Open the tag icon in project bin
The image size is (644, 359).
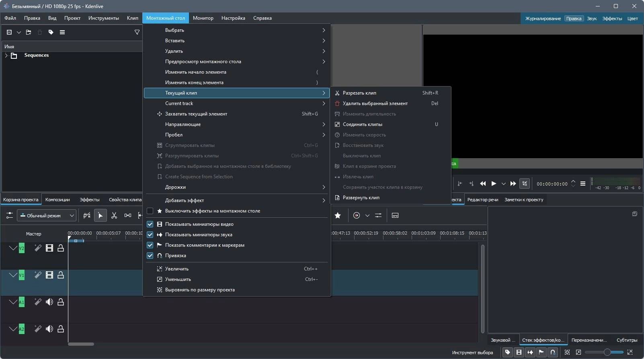point(51,32)
